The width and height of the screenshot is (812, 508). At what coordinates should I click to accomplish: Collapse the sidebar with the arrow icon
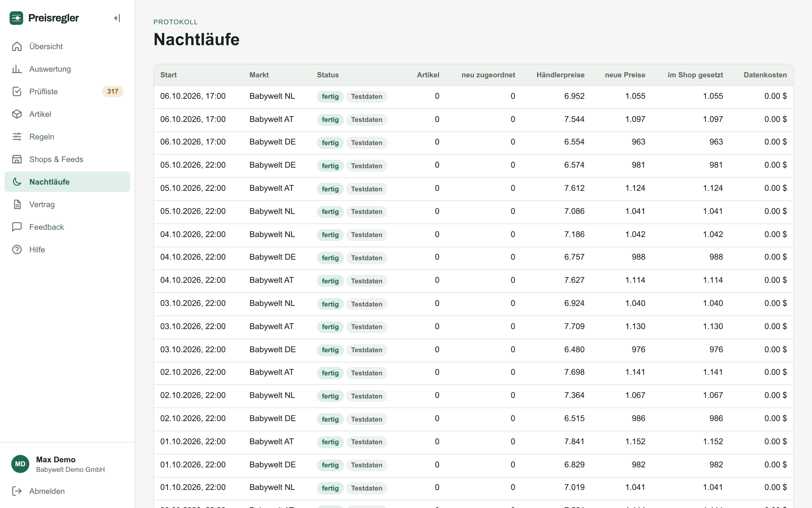click(x=117, y=18)
